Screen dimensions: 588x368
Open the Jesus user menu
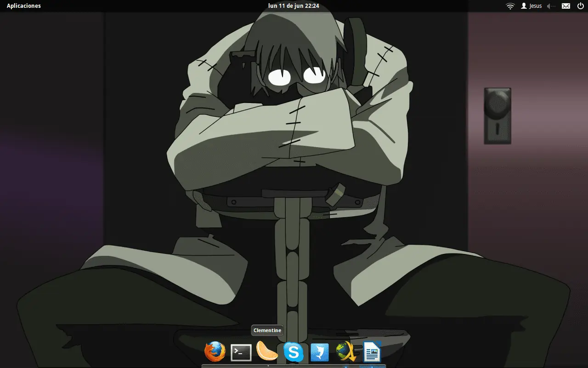531,6
